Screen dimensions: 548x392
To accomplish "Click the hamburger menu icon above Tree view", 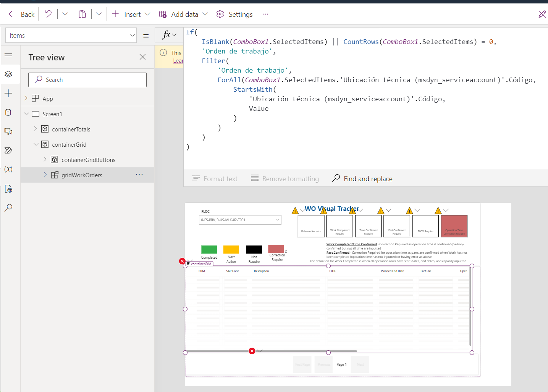I will tap(8, 55).
